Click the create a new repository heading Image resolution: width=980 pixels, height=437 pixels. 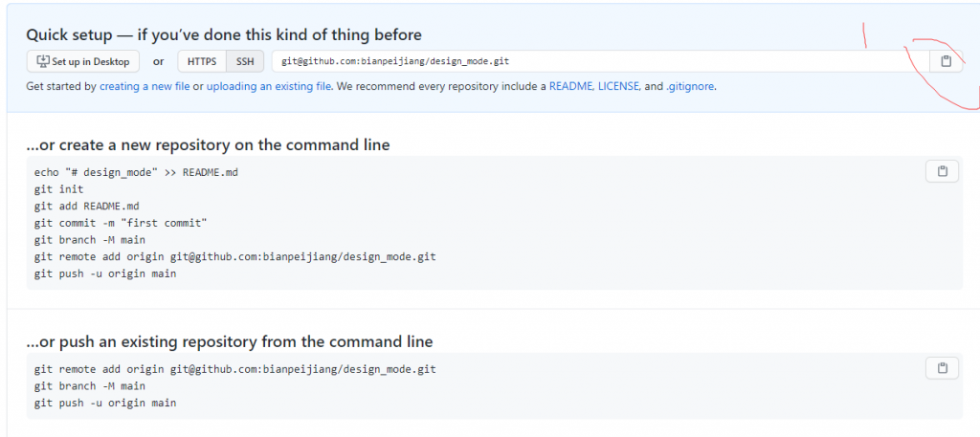coord(208,144)
